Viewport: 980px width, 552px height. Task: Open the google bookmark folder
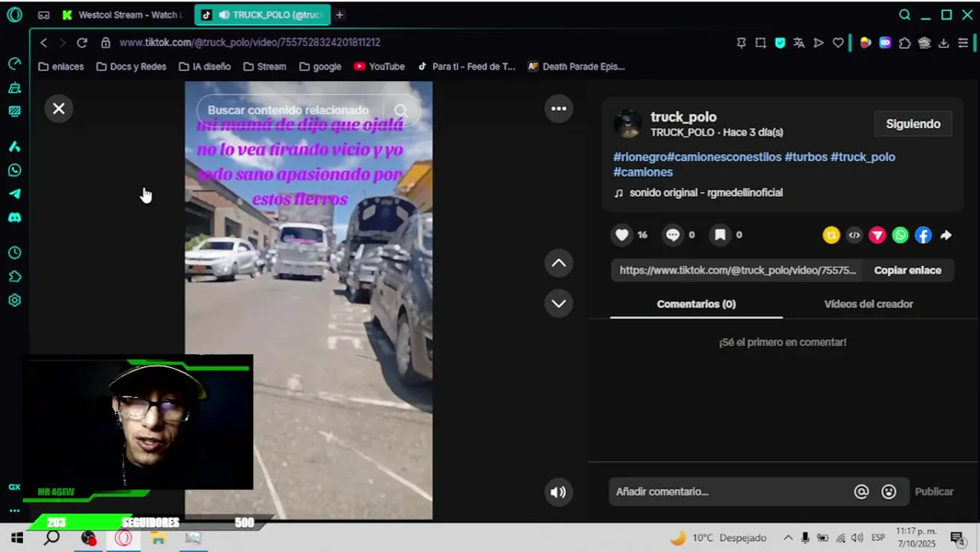(x=320, y=67)
